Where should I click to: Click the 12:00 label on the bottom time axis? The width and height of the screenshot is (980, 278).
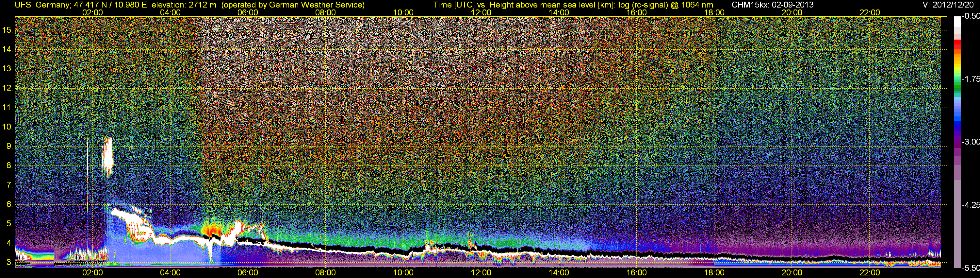(481, 273)
